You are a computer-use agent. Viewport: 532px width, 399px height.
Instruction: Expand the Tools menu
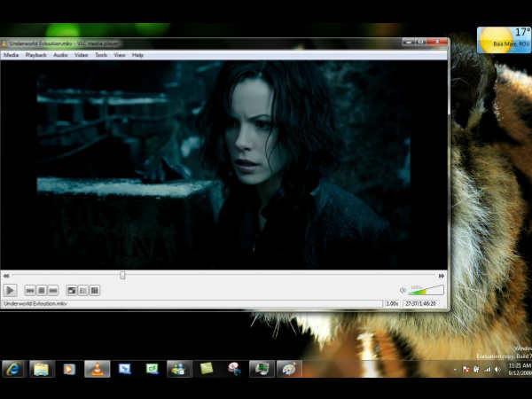[x=101, y=55]
